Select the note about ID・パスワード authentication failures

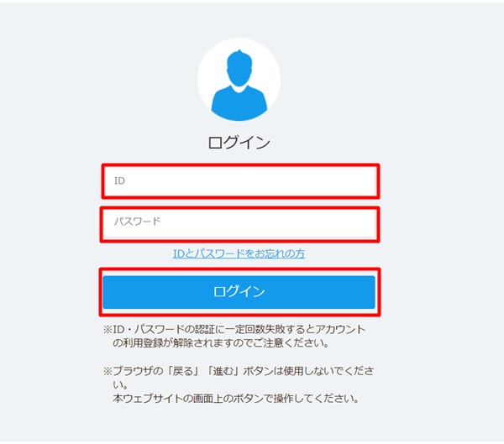click(x=234, y=337)
